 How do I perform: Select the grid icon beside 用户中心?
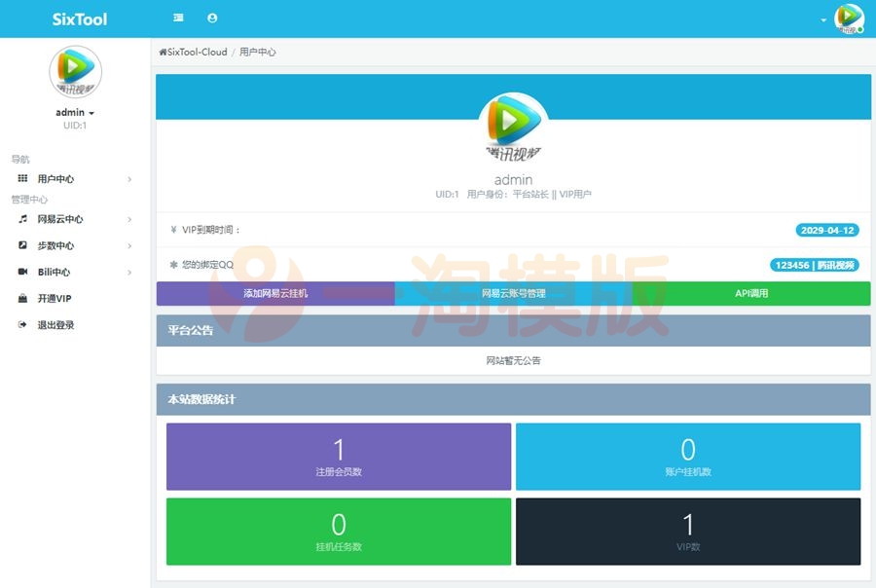[x=21, y=178]
